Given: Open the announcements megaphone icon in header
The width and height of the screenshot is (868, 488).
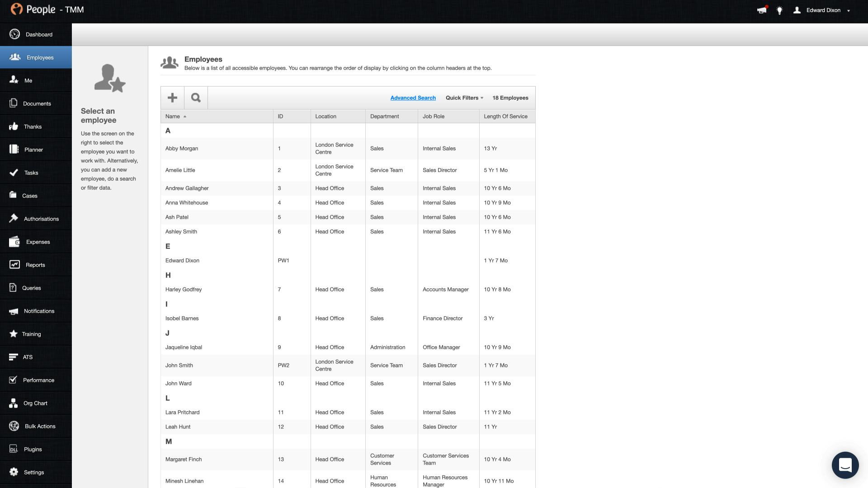Looking at the screenshot, I should (x=762, y=10).
